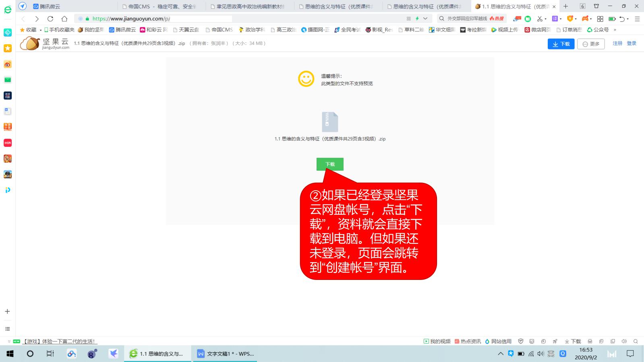The height and width of the screenshot is (362, 644).
Task: Open the Windows Start menu
Action: [x=10, y=354]
